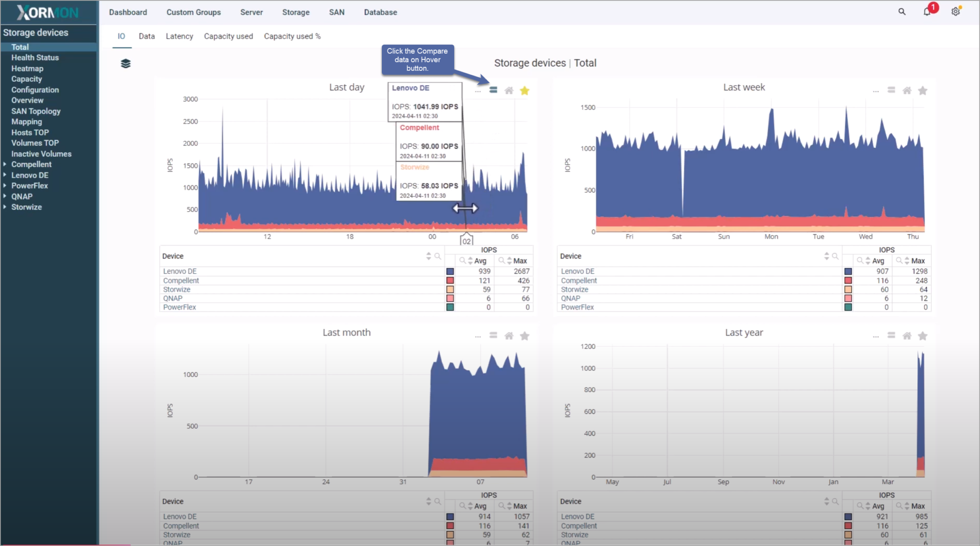Click the Compellent color swatch in the table
The image size is (980, 546).
click(450, 280)
